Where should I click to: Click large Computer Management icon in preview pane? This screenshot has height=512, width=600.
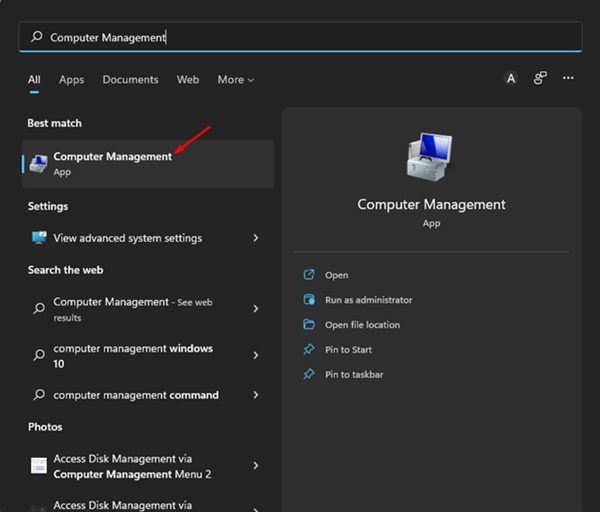(x=430, y=157)
